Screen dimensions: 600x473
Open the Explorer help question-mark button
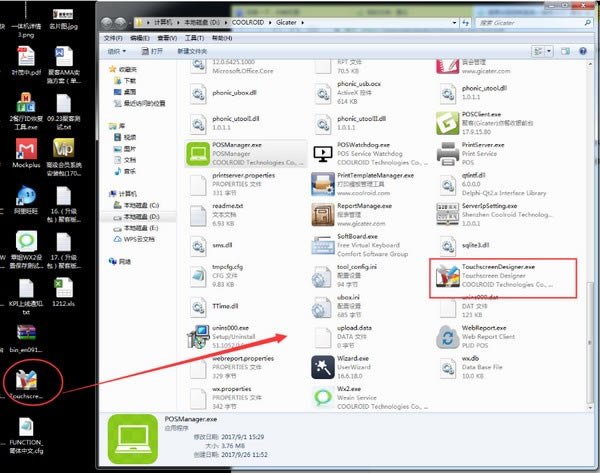tap(582, 51)
